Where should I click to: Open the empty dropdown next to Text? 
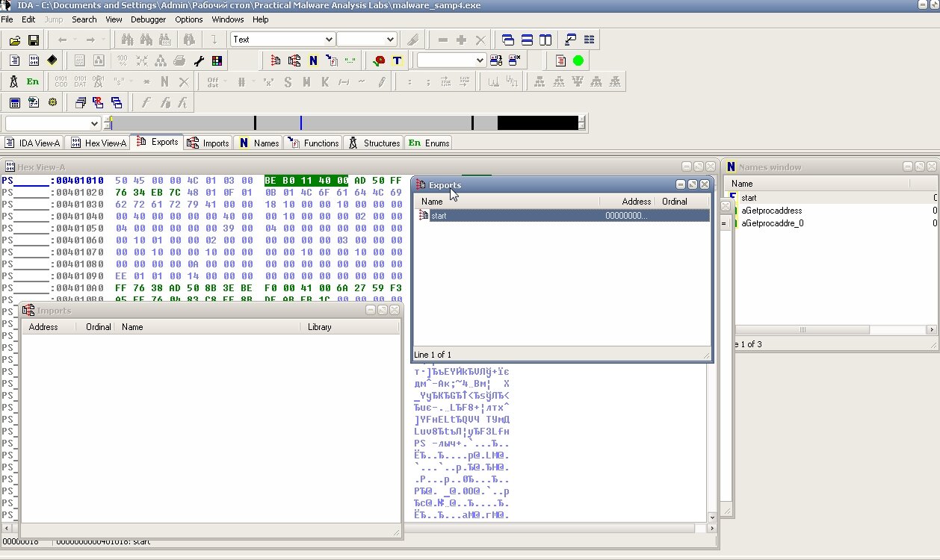[389, 40]
